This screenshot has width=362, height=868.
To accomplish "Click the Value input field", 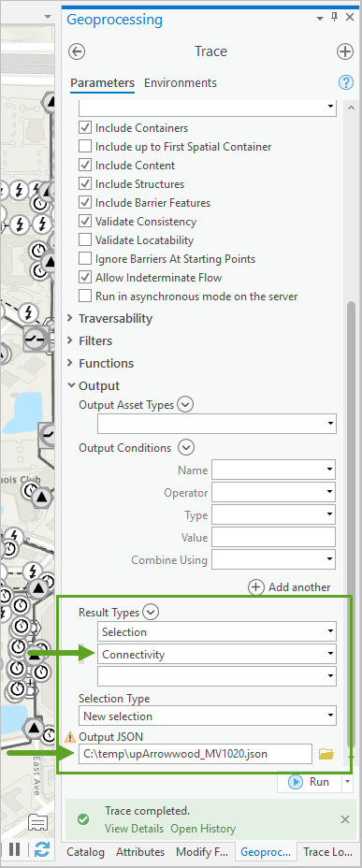I will tap(273, 538).
